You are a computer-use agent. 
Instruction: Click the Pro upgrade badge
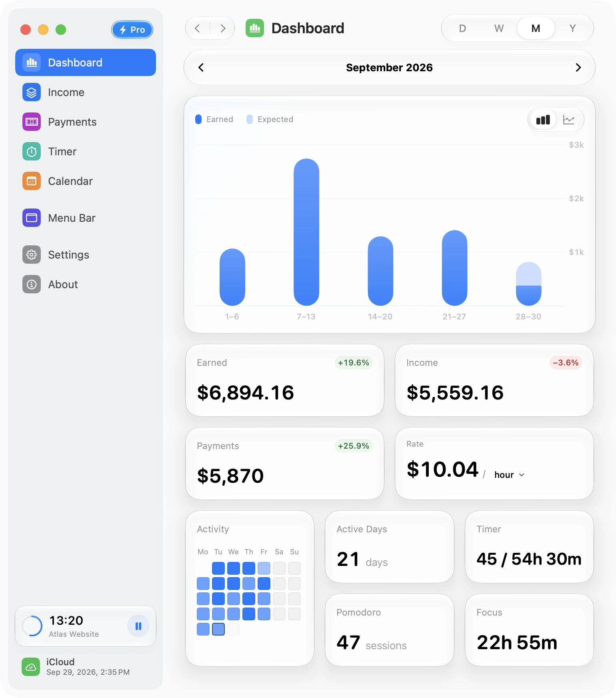132,30
